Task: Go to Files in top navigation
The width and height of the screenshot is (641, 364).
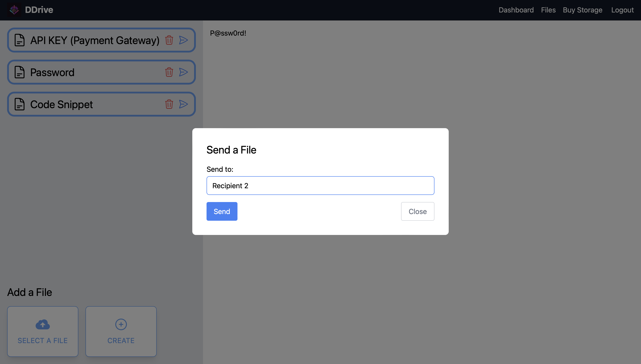Action: coord(548,10)
